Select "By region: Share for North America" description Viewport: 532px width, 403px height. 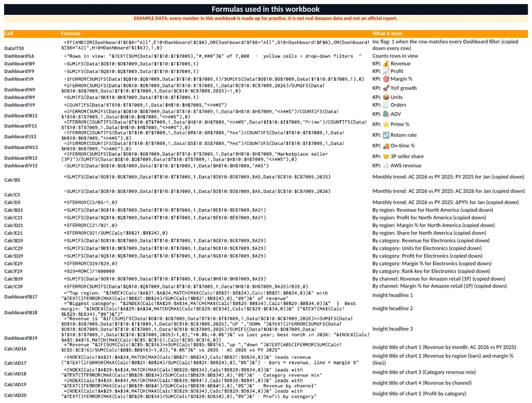[x=429, y=233]
